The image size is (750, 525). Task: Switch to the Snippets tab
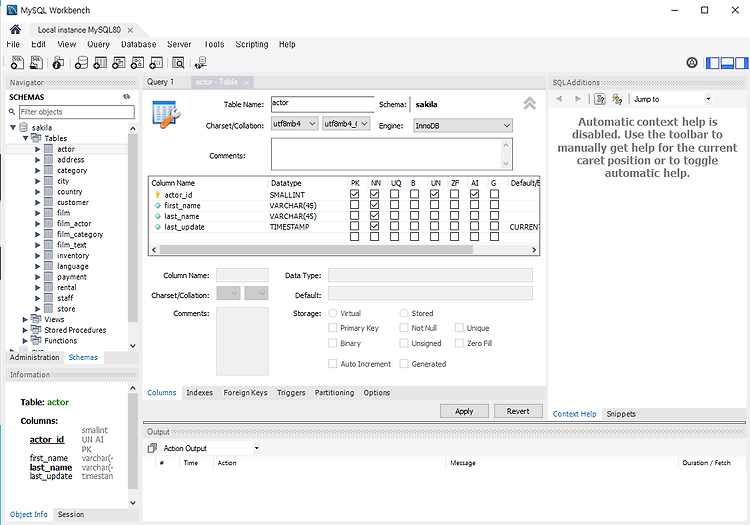point(621,414)
